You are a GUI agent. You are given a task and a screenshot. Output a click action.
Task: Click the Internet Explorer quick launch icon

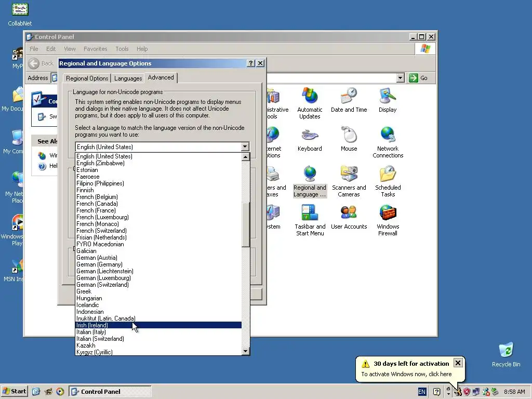click(36, 392)
